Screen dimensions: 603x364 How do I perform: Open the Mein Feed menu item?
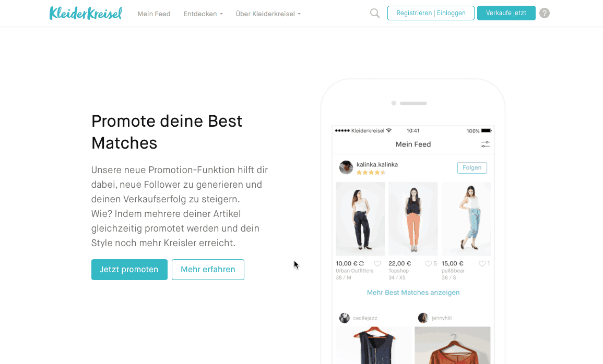click(154, 14)
